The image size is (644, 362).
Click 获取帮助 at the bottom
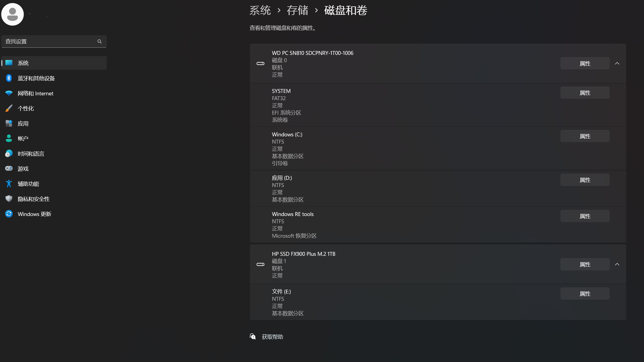272,337
